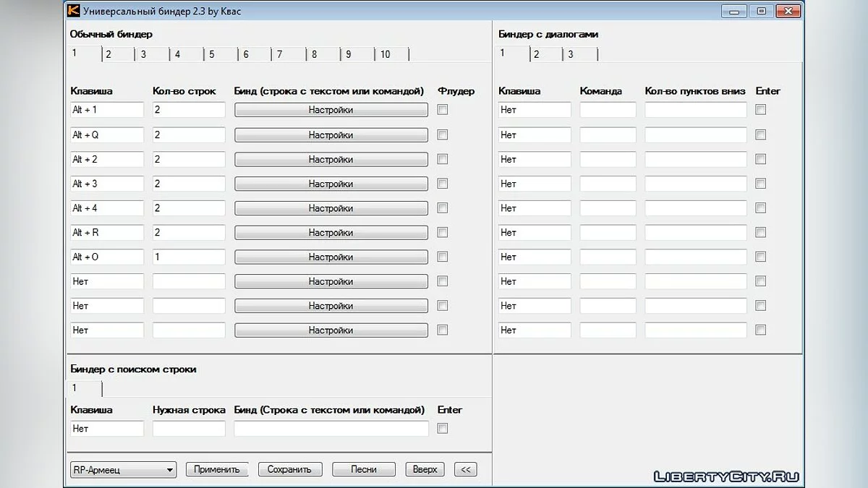Open Настройки for the Alt + R bind

(331, 233)
